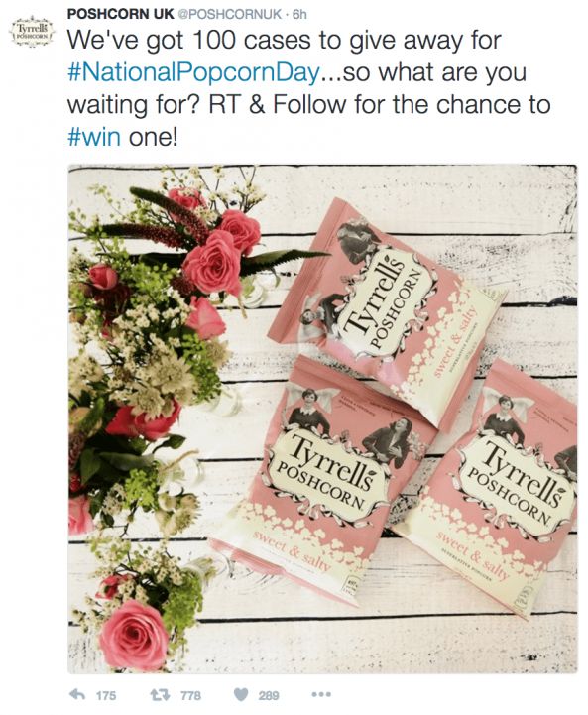Open the @POSHCORNUK handle link
The image size is (588, 715).
pyautogui.click(x=229, y=14)
